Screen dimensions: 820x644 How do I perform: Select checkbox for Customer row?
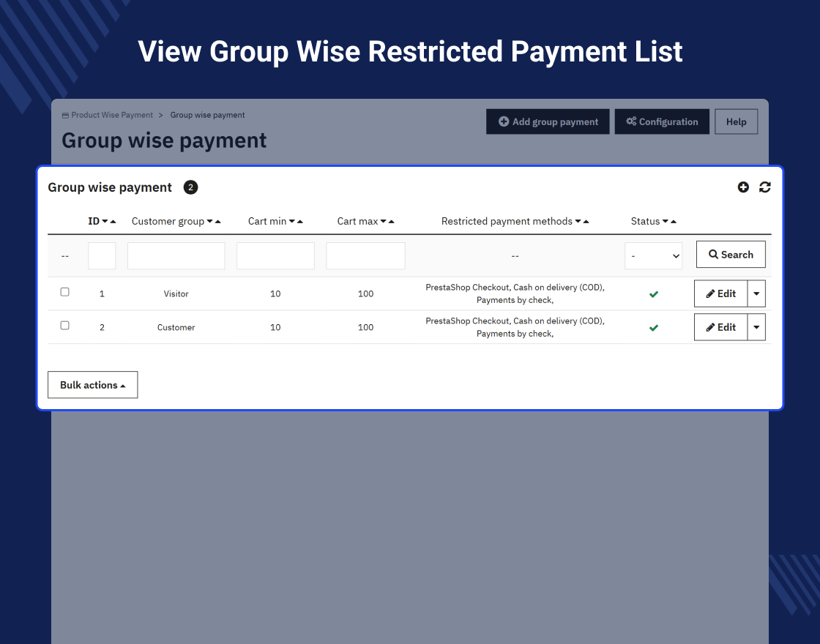click(65, 325)
